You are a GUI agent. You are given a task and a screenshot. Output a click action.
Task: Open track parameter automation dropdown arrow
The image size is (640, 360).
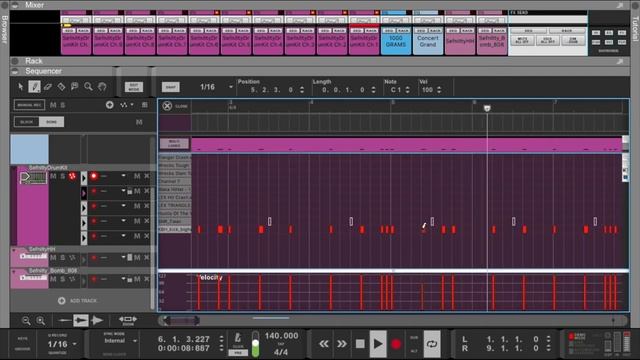tap(132, 105)
